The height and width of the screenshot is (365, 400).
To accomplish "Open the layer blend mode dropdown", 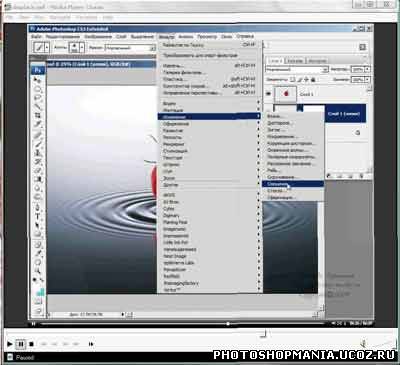I will click(297, 69).
